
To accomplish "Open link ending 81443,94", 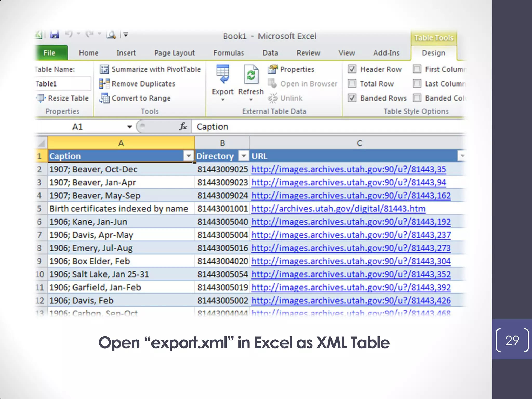I will tap(349, 183).
